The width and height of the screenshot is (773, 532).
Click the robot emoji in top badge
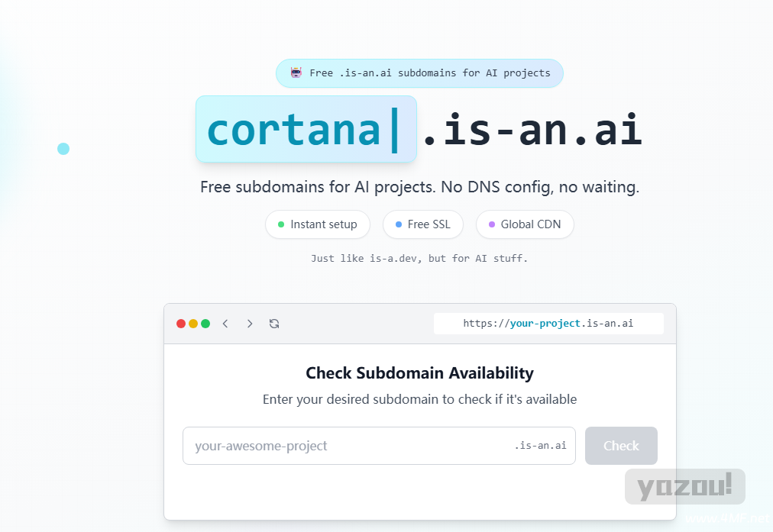pyautogui.click(x=296, y=73)
